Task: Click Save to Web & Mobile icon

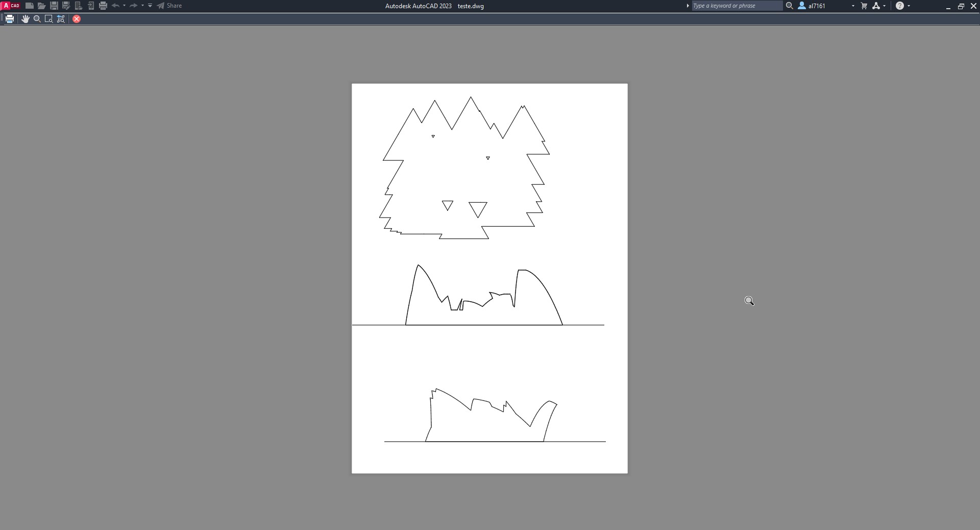Action: [91, 6]
